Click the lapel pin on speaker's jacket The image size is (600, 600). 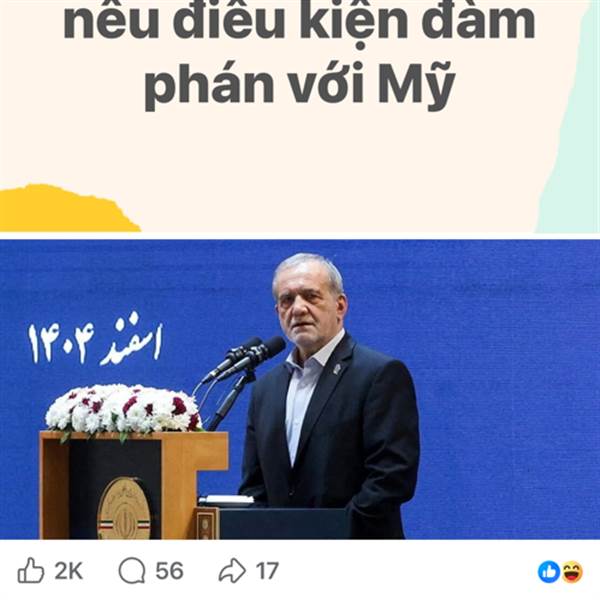(335, 369)
